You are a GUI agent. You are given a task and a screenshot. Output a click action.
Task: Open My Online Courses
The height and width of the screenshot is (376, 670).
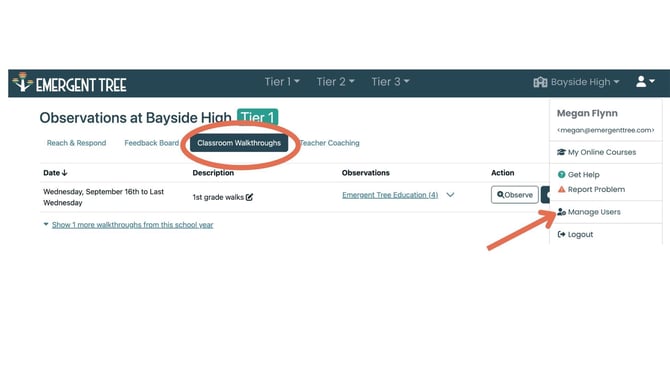click(597, 152)
